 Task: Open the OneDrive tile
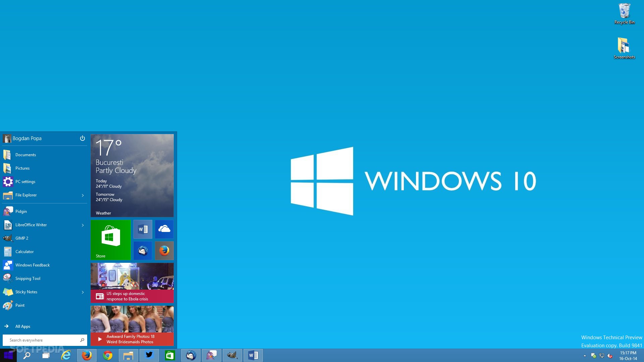point(164,229)
